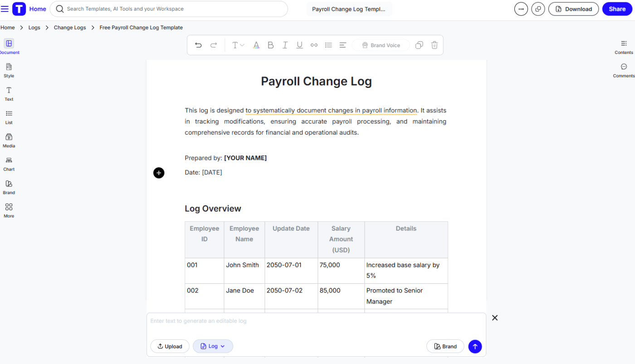Toggle underline formatting
Viewport: 635px width, 364px height.
299,45
